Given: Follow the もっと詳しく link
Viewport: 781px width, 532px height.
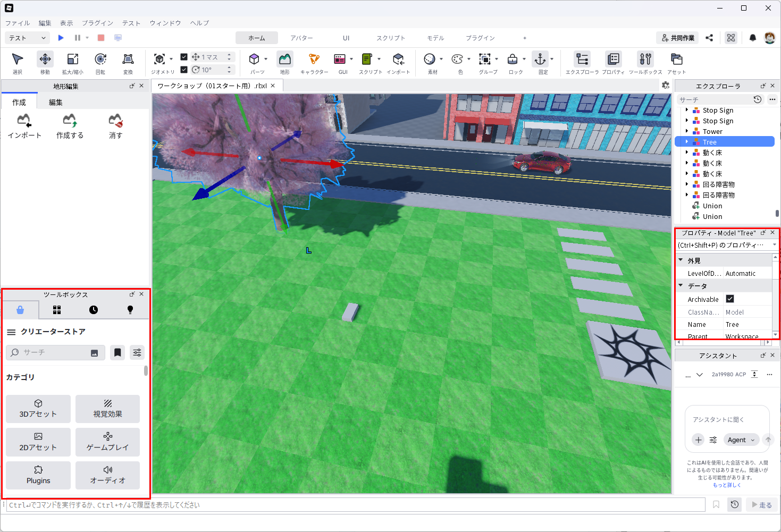Looking at the screenshot, I should click(x=727, y=485).
